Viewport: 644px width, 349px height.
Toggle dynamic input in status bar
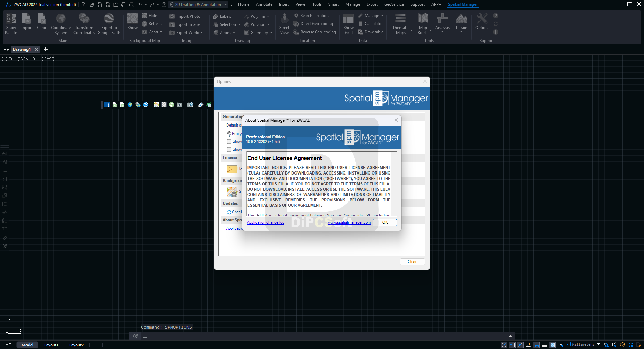[536, 345]
